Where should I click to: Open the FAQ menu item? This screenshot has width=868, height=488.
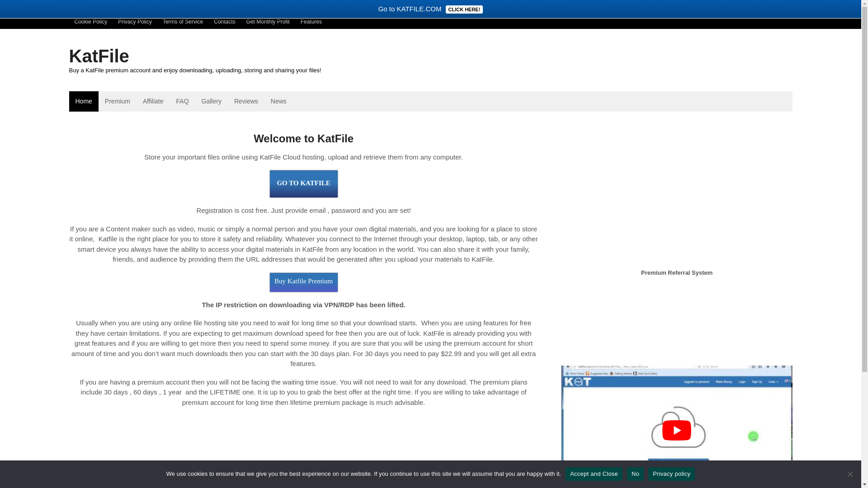point(182,101)
